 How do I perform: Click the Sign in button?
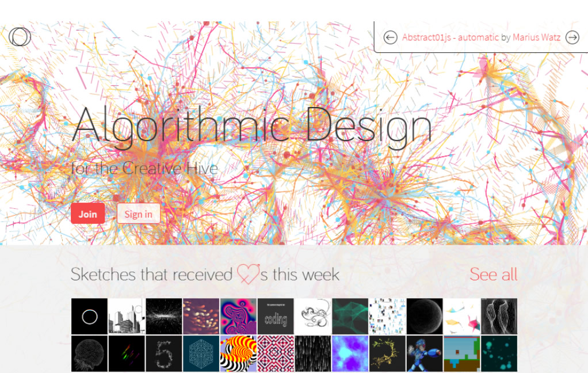[x=139, y=214]
